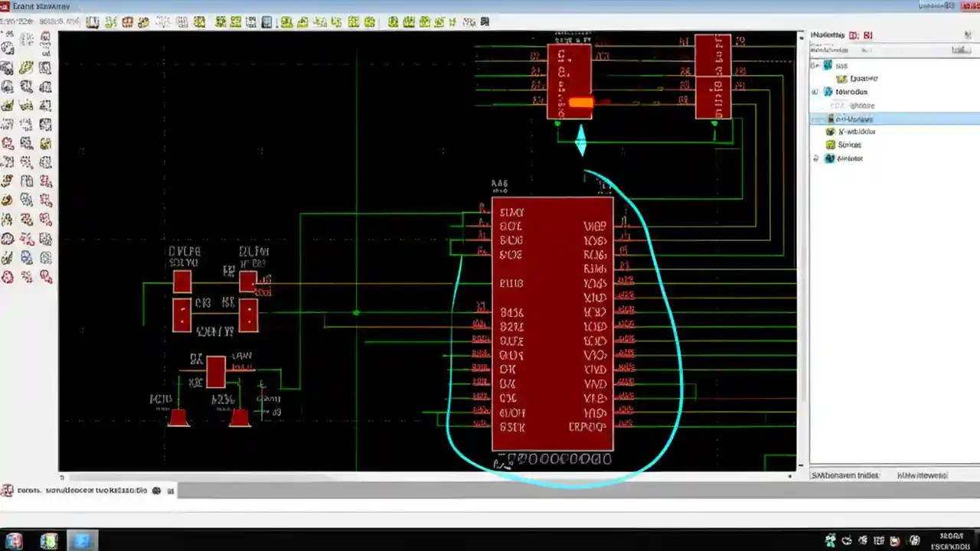This screenshot has height=551, width=980.
Task: Select the large red IC symbol in the schematic
Action: (x=551, y=321)
